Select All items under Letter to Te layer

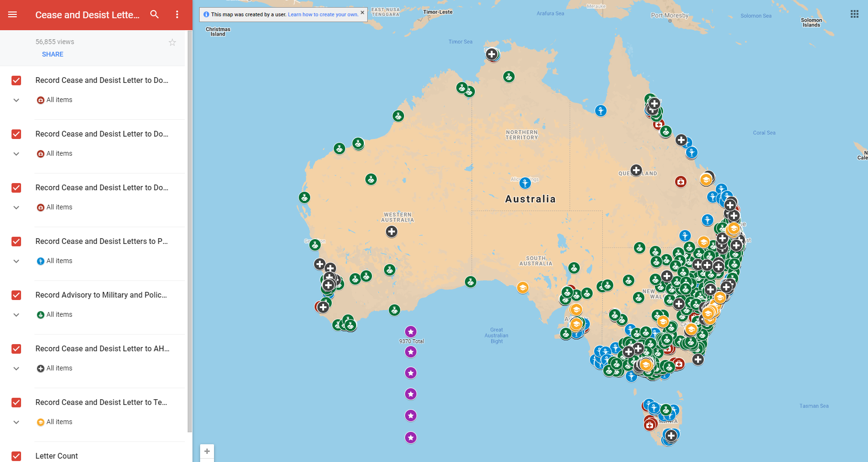59,422
